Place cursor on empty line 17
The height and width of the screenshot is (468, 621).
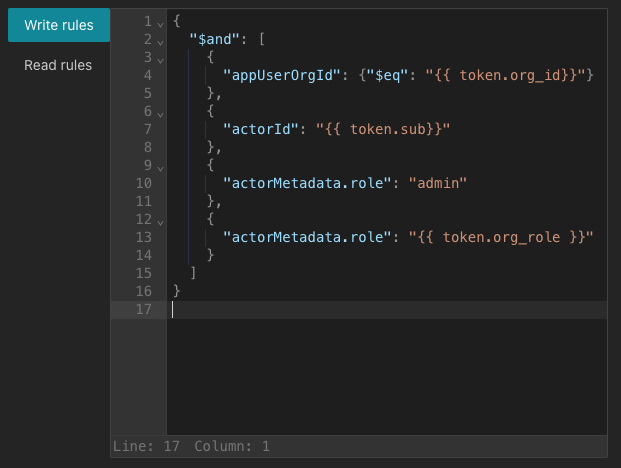(387, 309)
